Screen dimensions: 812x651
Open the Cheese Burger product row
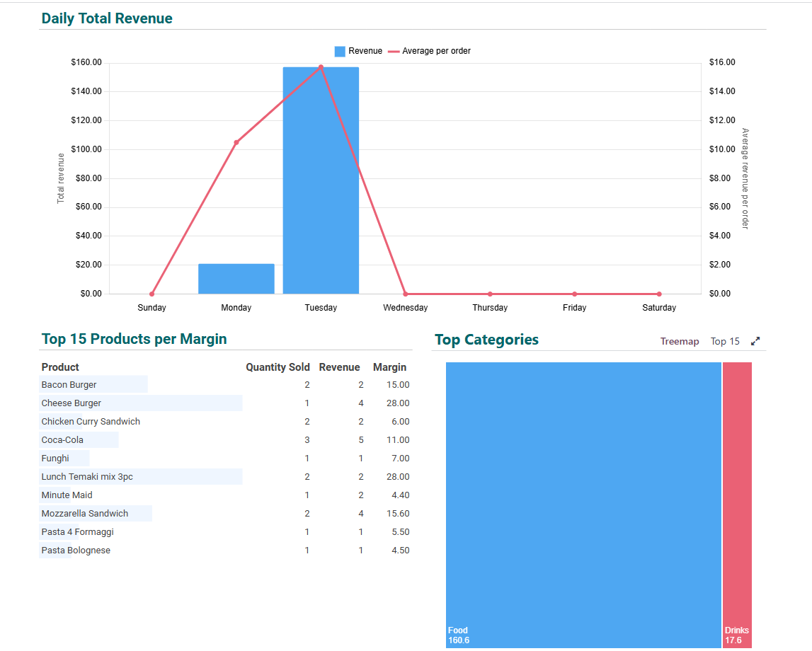71,403
